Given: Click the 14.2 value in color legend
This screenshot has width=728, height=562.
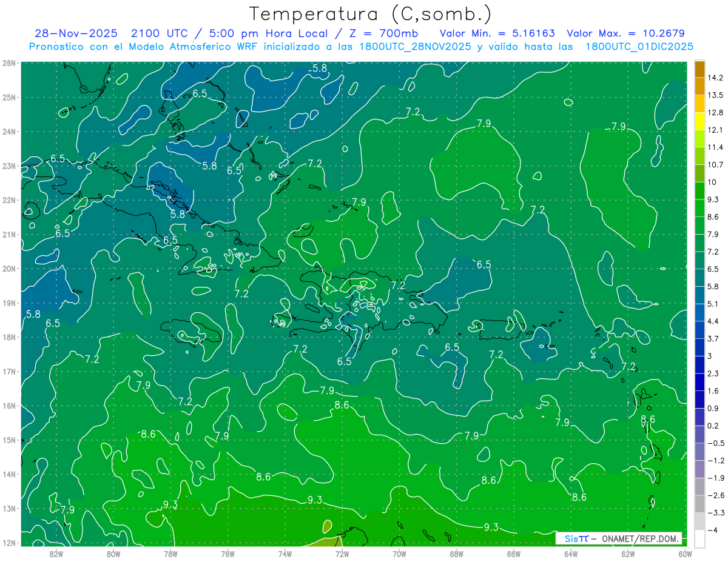Looking at the screenshot, I should tap(716, 78).
